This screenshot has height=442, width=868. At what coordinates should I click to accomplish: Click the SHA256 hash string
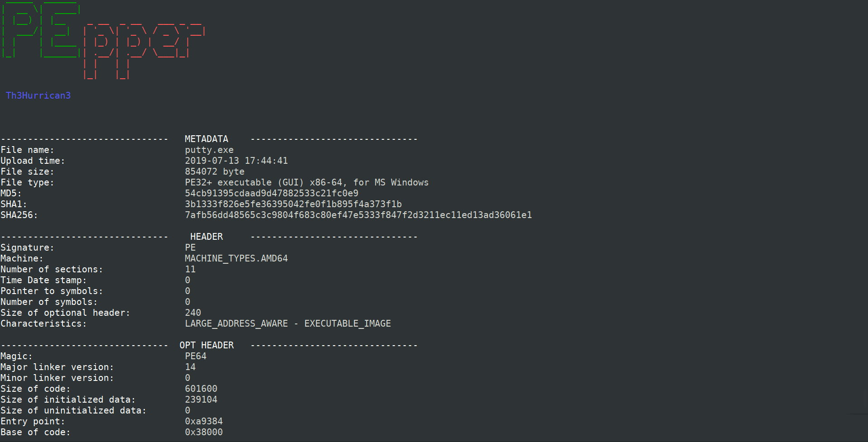(358, 215)
